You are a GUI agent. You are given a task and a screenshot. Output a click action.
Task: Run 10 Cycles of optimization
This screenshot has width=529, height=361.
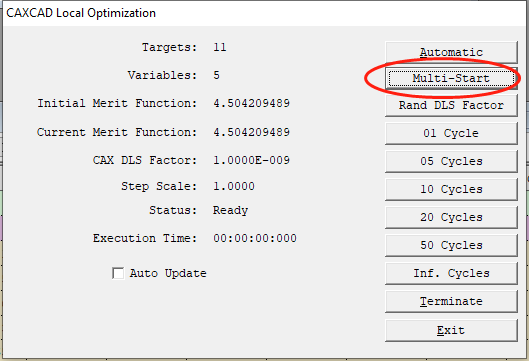(x=451, y=189)
